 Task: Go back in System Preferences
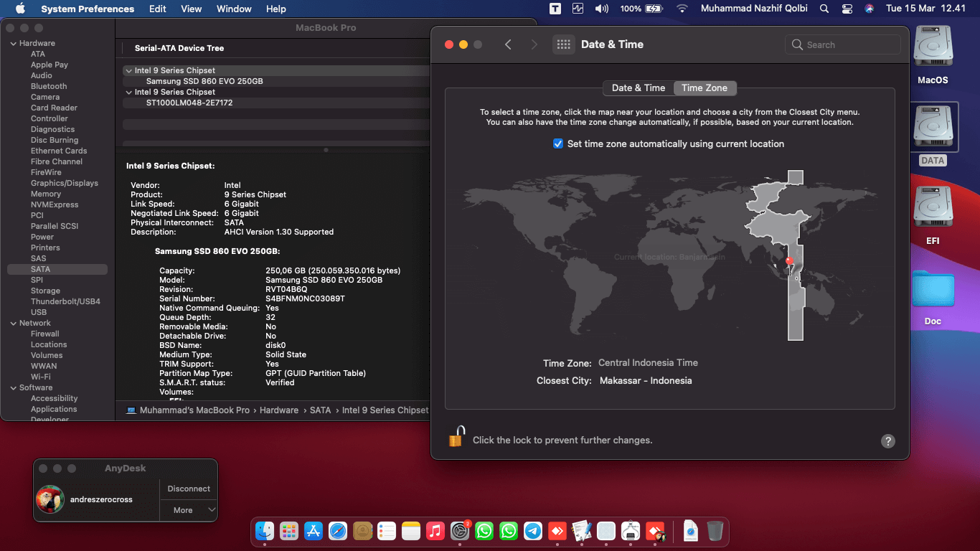[508, 44]
